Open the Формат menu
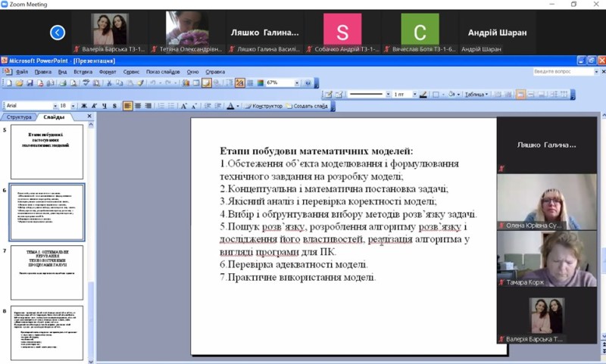The width and height of the screenshot is (606, 364). [107, 72]
